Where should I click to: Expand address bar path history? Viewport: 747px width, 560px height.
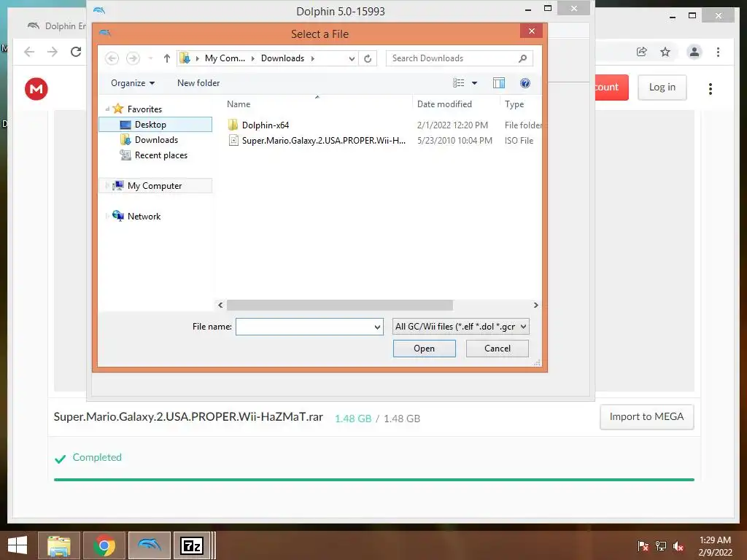[352, 58]
